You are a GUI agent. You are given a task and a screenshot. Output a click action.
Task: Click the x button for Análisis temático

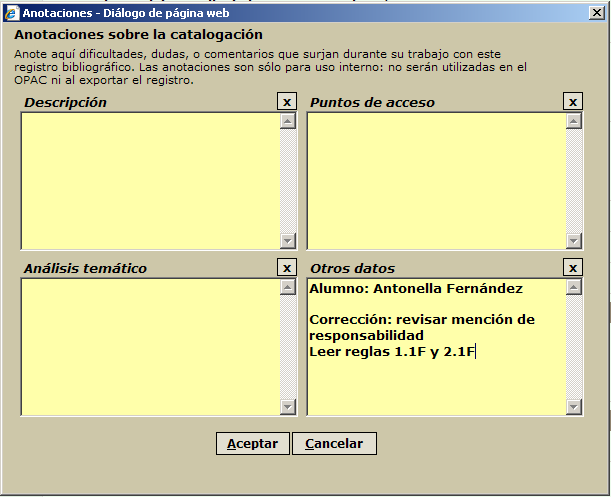click(287, 268)
